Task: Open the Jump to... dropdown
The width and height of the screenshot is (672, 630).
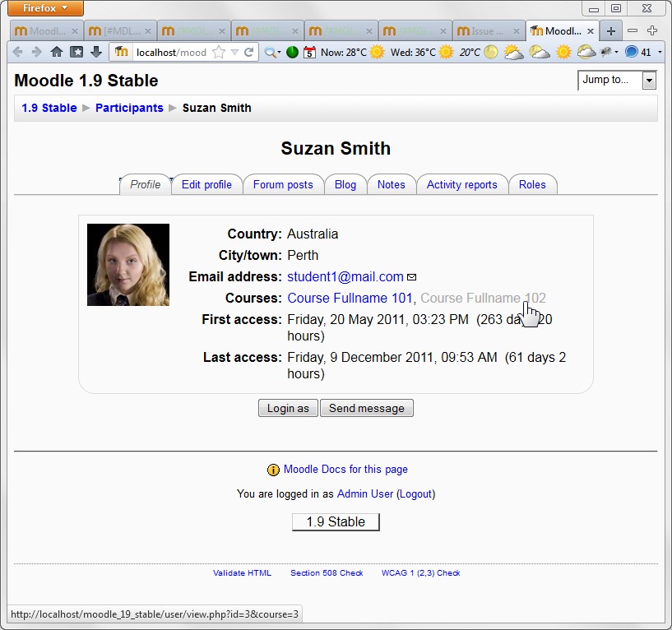Action: (x=617, y=80)
